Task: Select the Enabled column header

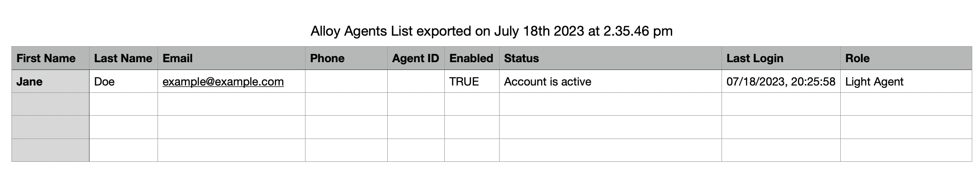Action: pos(472,58)
